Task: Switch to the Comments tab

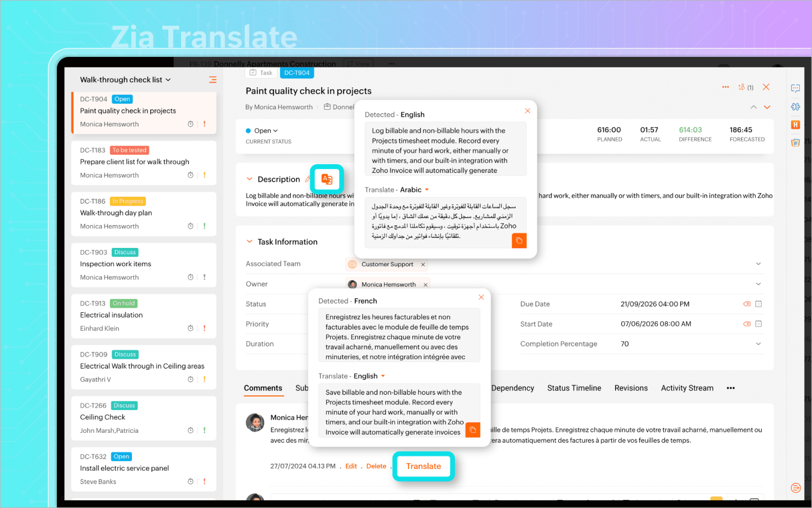Action: coord(263,388)
